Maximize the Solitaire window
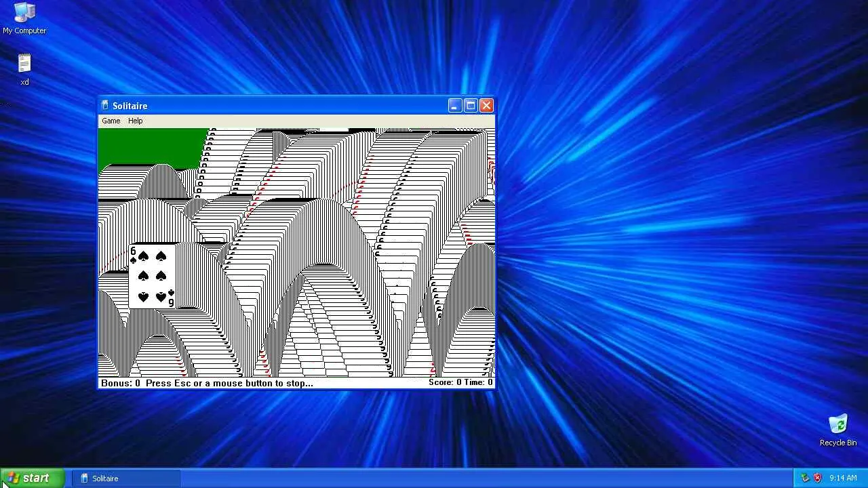This screenshot has width=868, height=488. [471, 106]
